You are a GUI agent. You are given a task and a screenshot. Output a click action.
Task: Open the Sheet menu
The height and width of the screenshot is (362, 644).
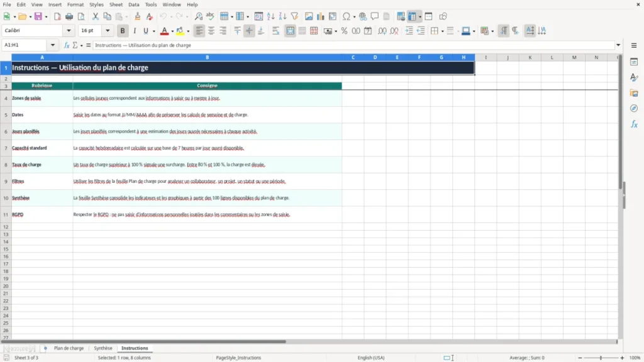[x=116, y=4]
